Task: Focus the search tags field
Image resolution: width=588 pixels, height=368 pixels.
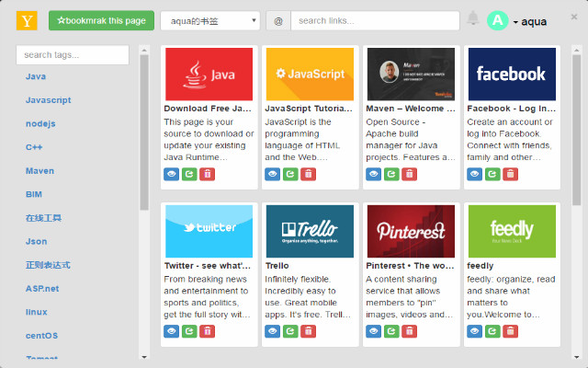Action: pos(73,55)
